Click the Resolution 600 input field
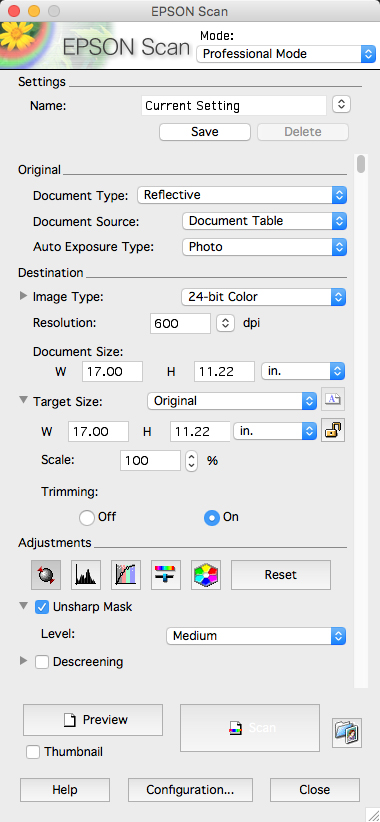 click(x=180, y=323)
